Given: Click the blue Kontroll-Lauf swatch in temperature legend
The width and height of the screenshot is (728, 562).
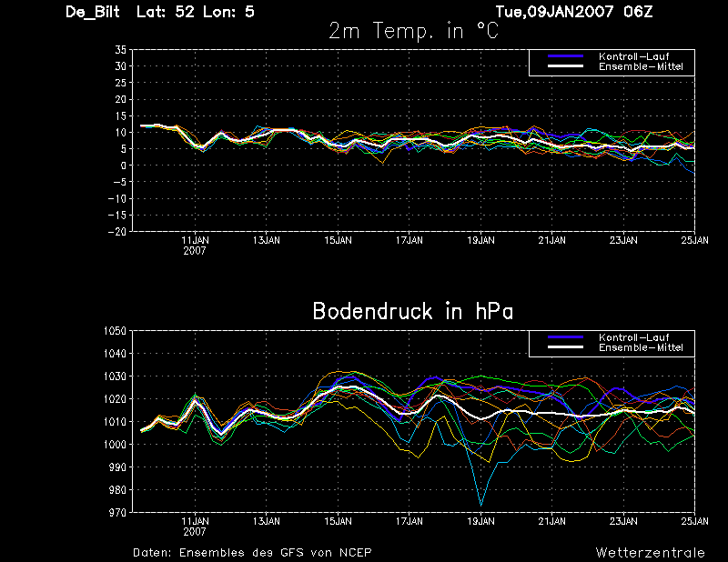Looking at the screenshot, I should pyautogui.click(x=565, y=56).
